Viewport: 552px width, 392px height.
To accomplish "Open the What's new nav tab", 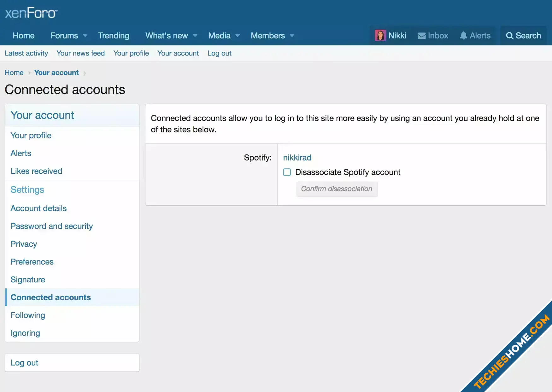I will [167, 35].
